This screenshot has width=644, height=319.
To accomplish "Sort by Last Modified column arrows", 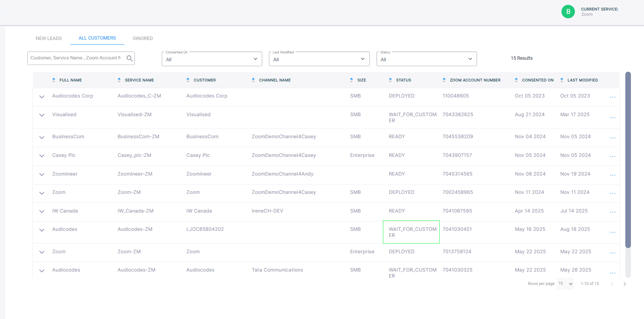I will point(562,80).
